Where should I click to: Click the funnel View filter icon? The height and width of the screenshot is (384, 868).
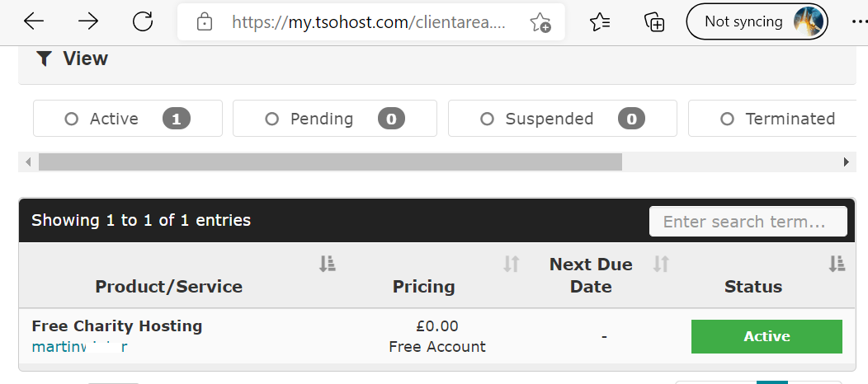click(x=45, y=59)
